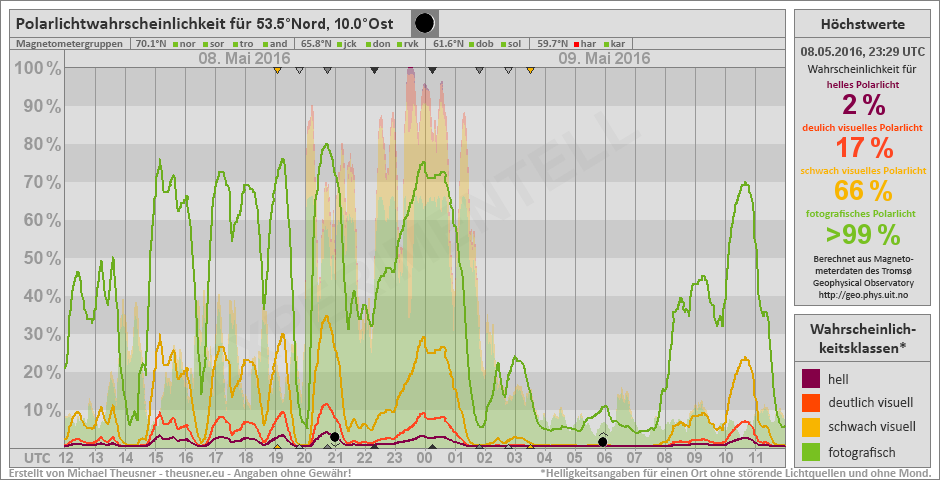This screenshot has height=480, width=940.
Task: Click the dark purple 'hell' legend swatch
Action: [811, 378]
